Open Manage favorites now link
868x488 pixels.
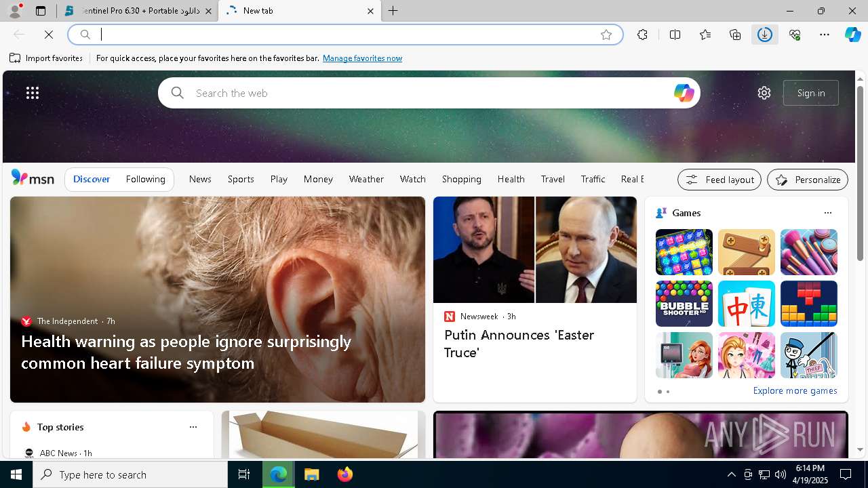[x=362, y=58]
